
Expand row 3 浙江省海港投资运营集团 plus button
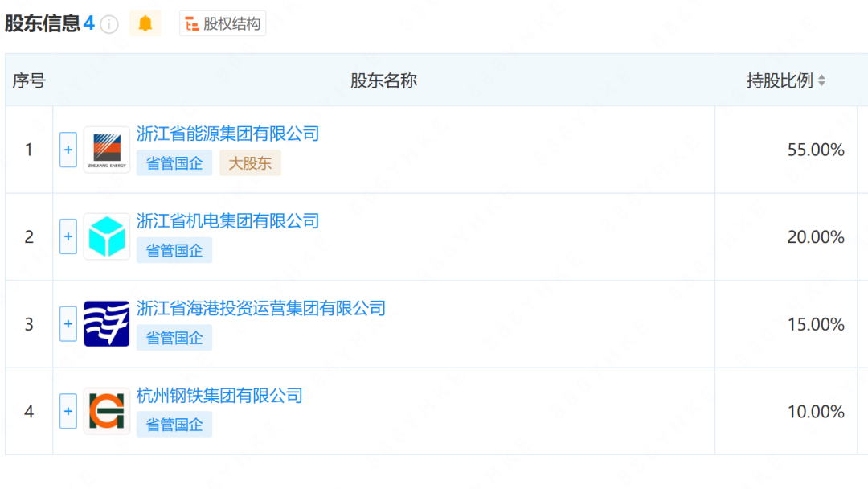tap(68, 324)
